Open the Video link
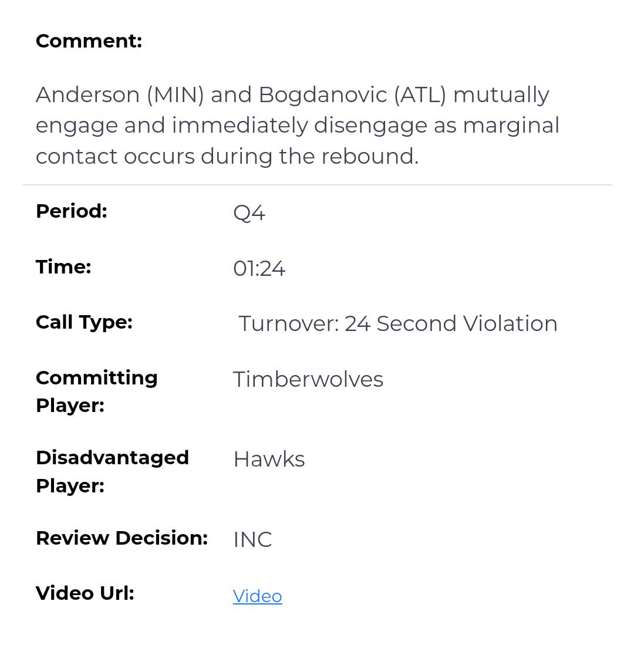The height and width of the screenshot is (672, 634). [257, 596]
